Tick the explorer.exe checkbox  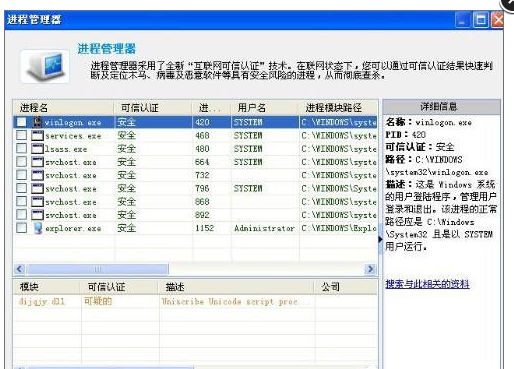coord(22,228)
